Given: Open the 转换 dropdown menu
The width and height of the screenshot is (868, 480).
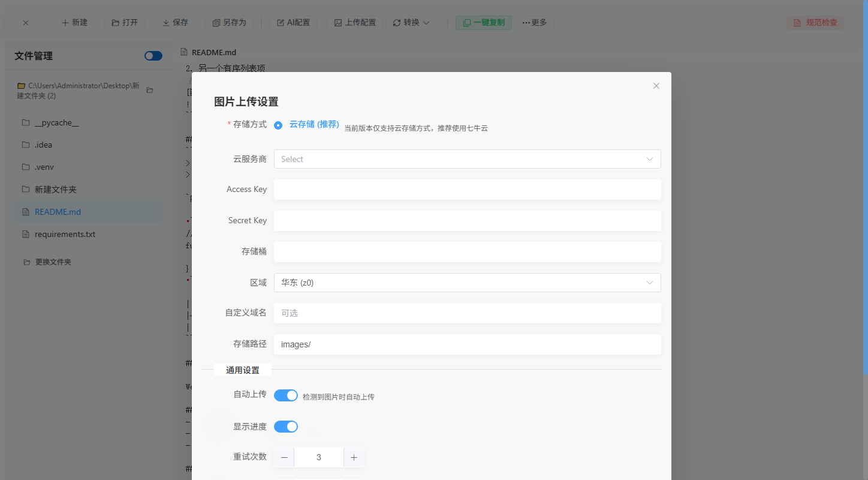Looking at the screenshot, I should (x=411, y=23).
